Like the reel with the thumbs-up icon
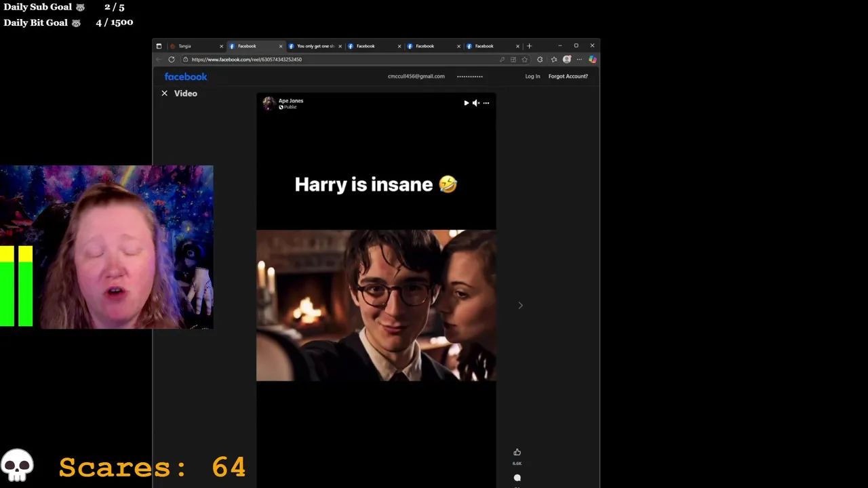This screenshot has width=868, height=488. pyautogui.click(x=517, y=452)
